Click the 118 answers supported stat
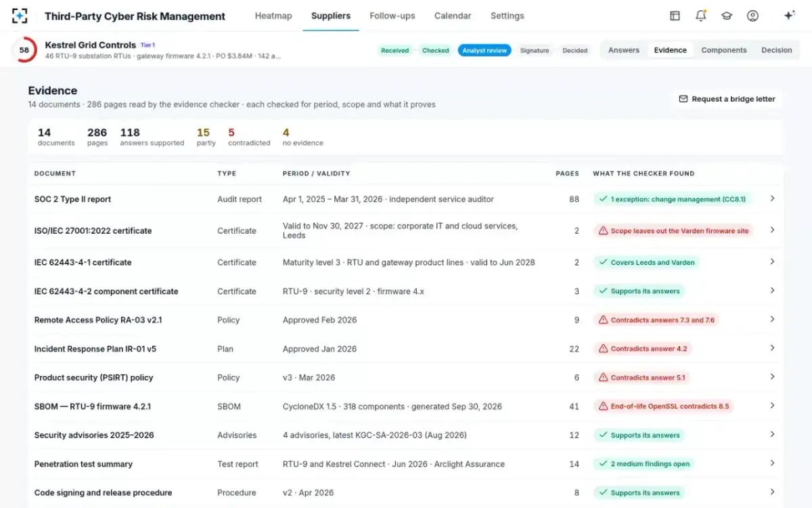 [152, 137]
